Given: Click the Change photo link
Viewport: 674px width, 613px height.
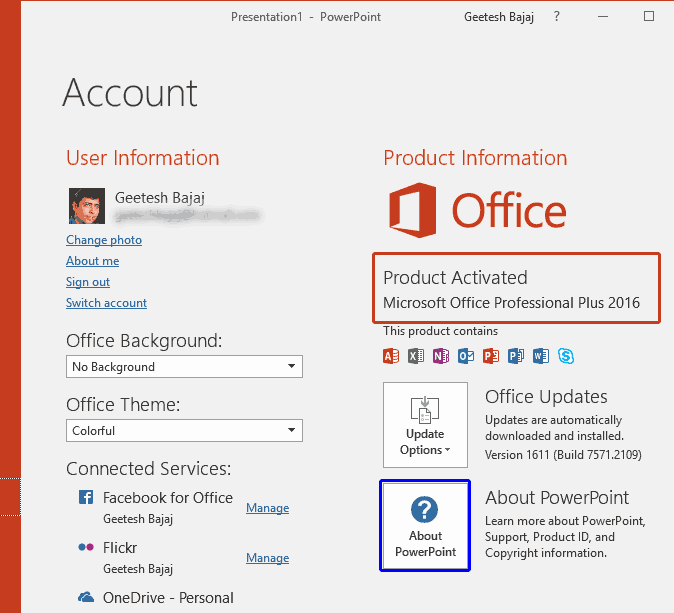Looking at the screenshot, I should point(104,240).
